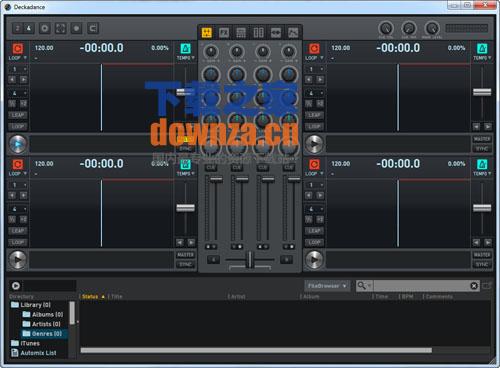Screen dimensions: 500x368
Task: Click the left crossfader assign button
Action: [x=214, y=259]
